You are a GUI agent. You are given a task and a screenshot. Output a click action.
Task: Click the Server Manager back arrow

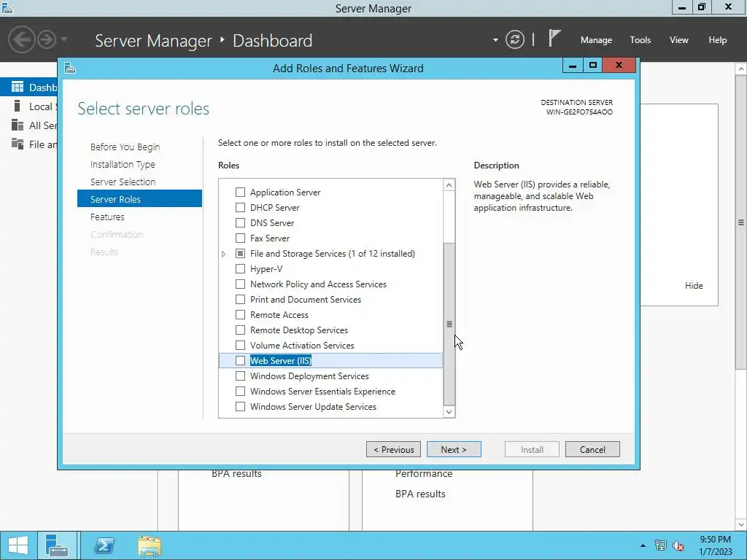coord(21,39)
